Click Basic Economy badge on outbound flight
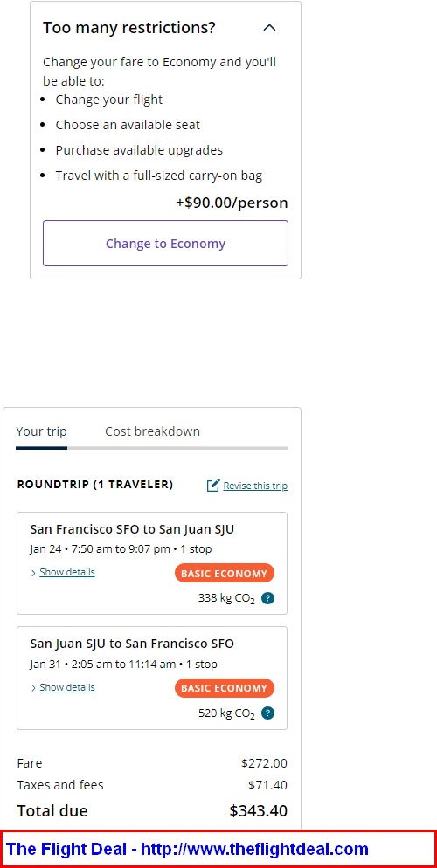Viewport: 437px width, 868px height. pos(225,573)
